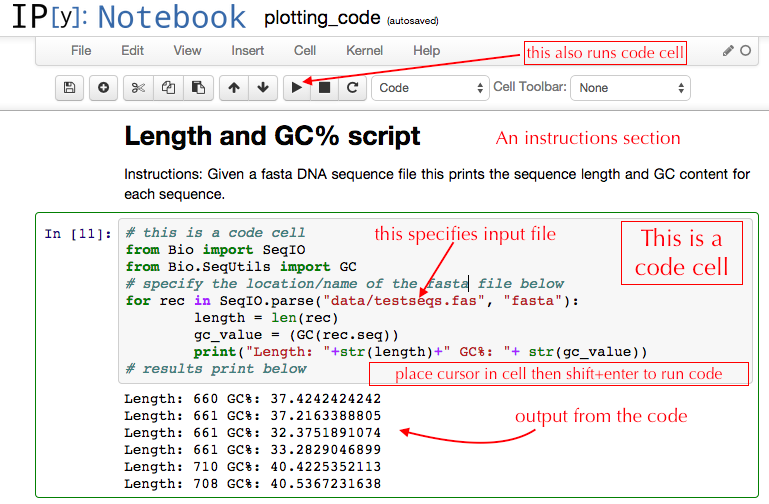Screen dimensions: 769x504
Task: Click the "length = len(rec)" line
Action: pos(266,318)
